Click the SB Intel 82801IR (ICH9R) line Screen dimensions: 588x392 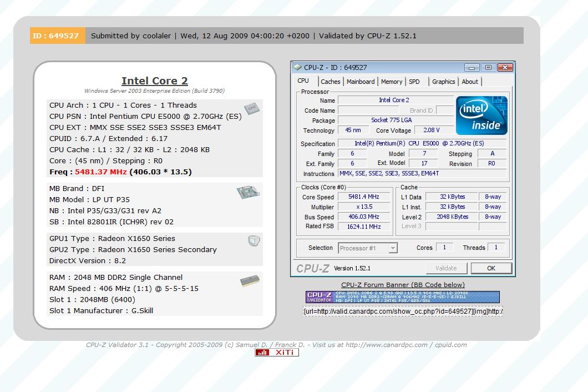tap(111, 222)
